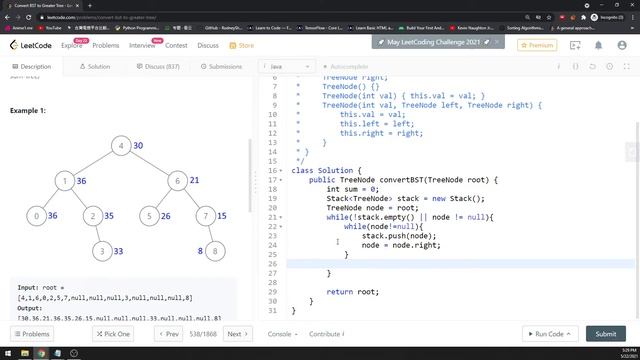
Task: Switch to the Discuss (837) tab
Action: coord(158,67)
